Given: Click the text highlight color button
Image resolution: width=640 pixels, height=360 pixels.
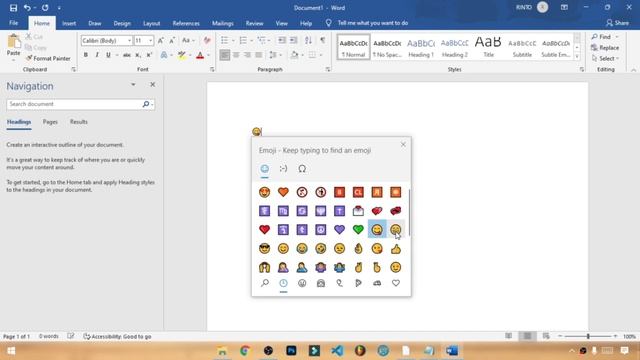Looking at the screenshot, I should (x=182, y=55).
